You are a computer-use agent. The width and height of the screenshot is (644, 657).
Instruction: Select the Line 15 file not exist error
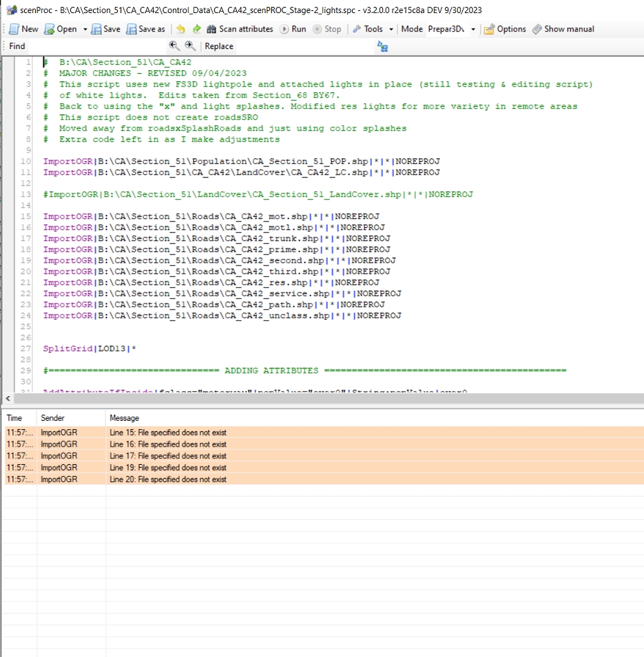(x=324, y=432)
